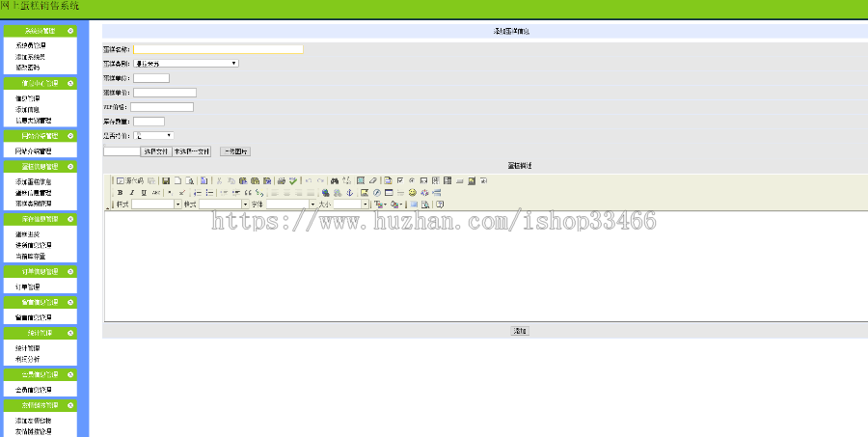Focus the 蛋糕名称 name input field

218,49
